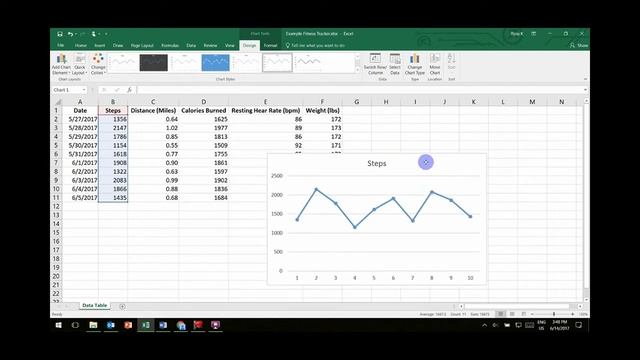Select the chart tools Format tab
The image size is (640, 360).
pyautogui.click(x=270, y=45)
